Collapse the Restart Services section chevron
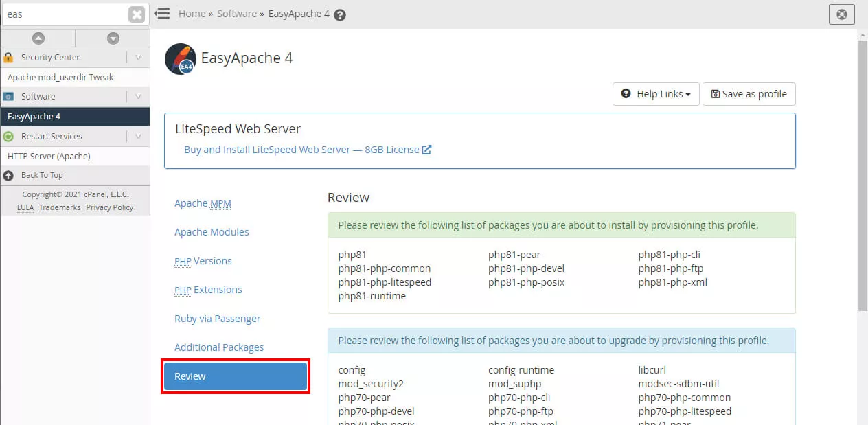Viewport: 868px width, 425px height. [138, 136]
